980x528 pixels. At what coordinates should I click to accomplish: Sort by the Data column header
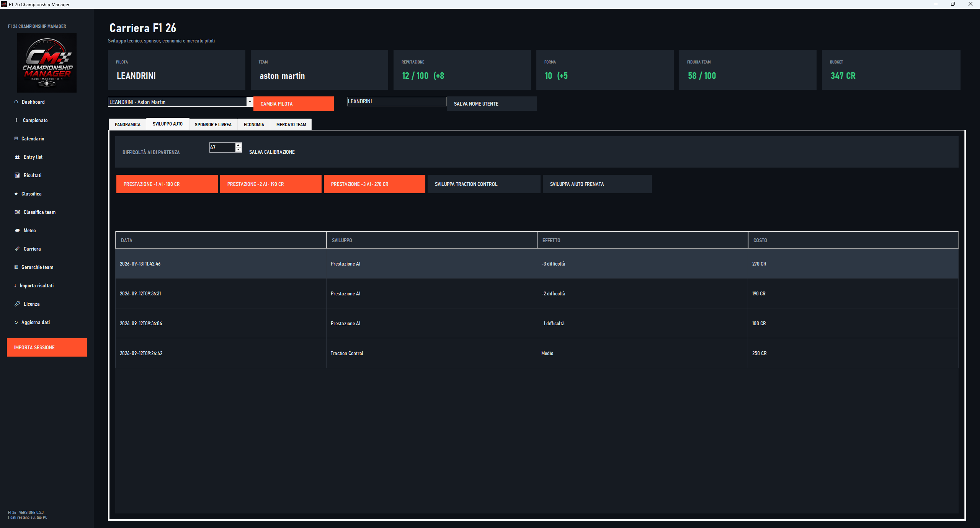pos(221,240)
